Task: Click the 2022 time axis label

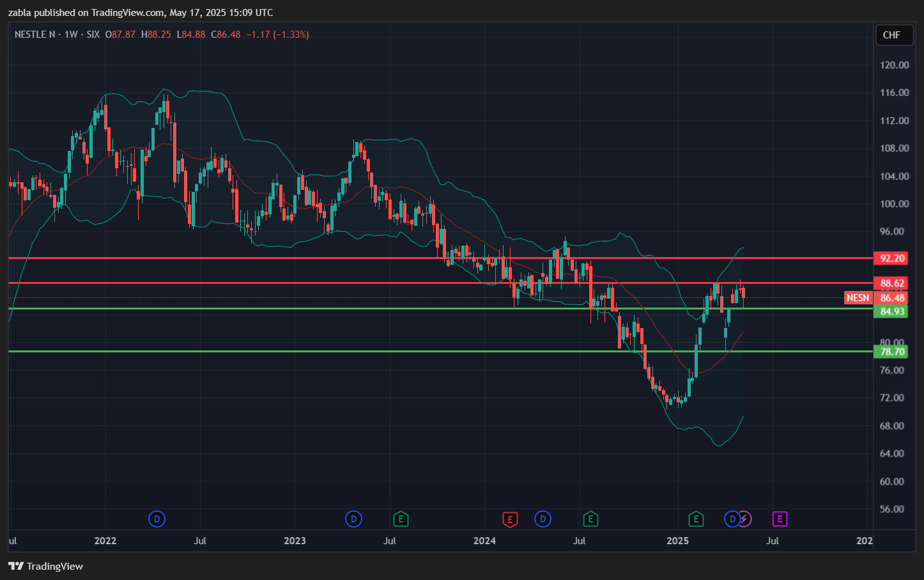Action: [x=105, y=541]
